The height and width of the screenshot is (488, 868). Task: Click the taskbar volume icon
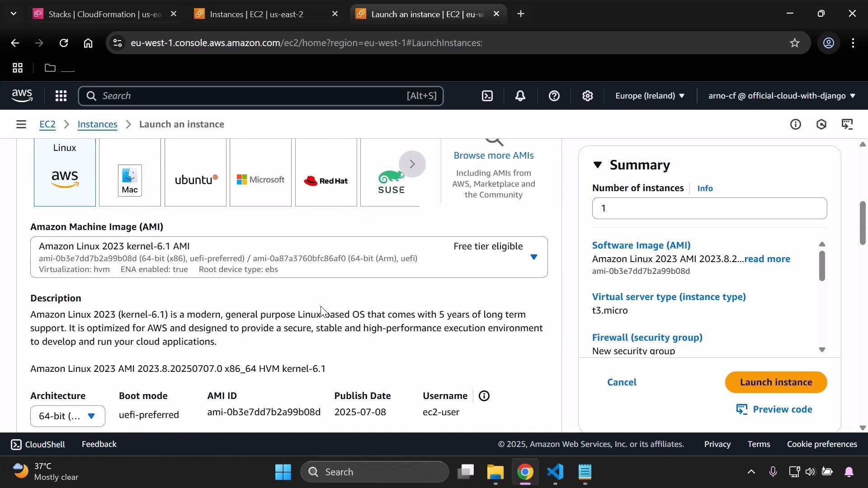tap(810, 472)
